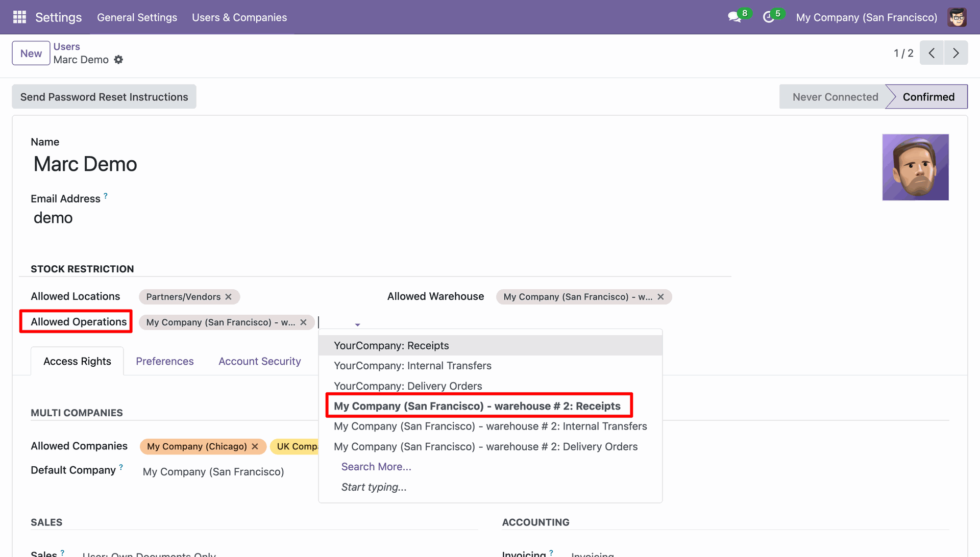The width and height of the screenshot is (980, 557).
Task: Click the gear icon next to Marc Demo
Action: pos(118,60)
